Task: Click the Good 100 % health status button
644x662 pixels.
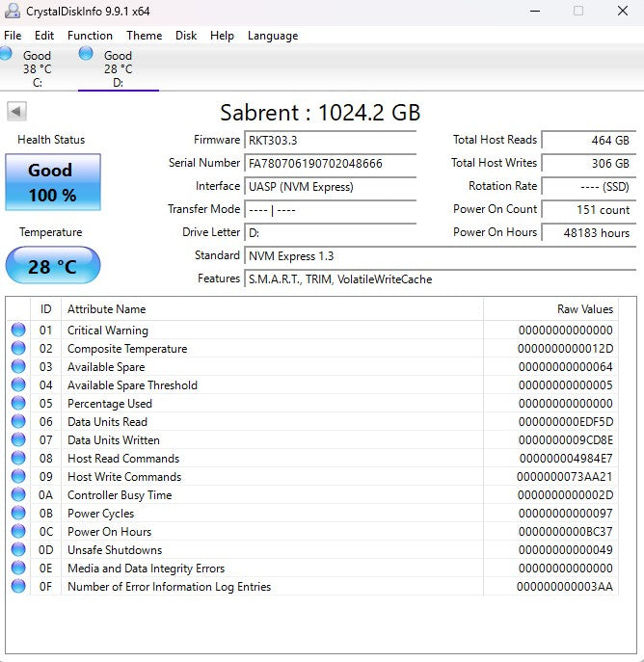Action: 53,182
